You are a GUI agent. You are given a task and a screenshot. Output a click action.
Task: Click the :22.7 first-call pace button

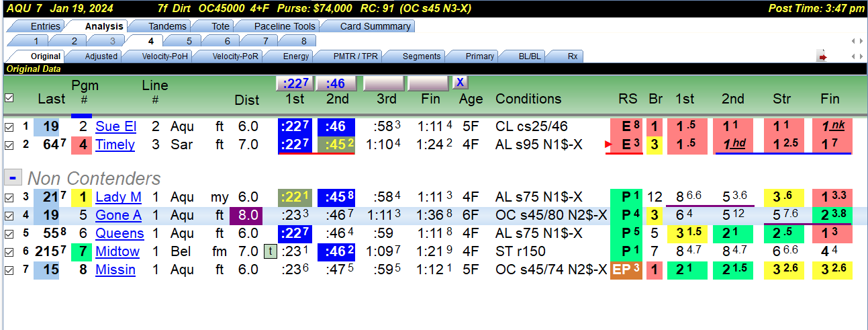295,83
